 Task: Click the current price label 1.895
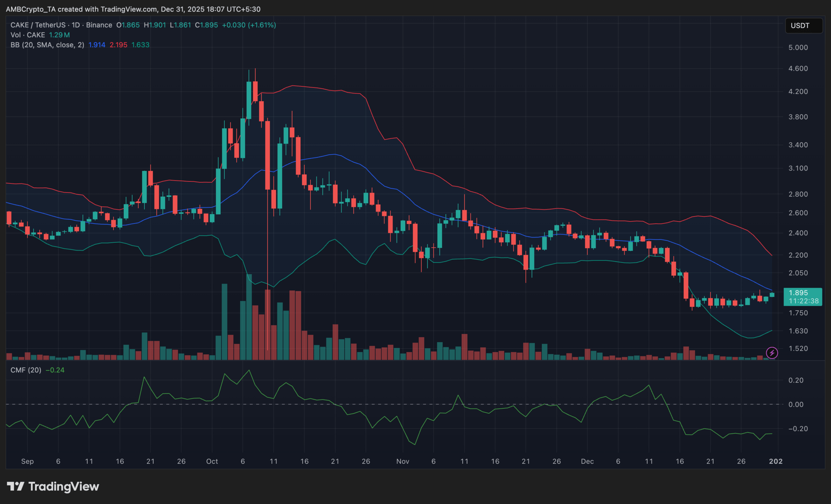tap(798, 293)
